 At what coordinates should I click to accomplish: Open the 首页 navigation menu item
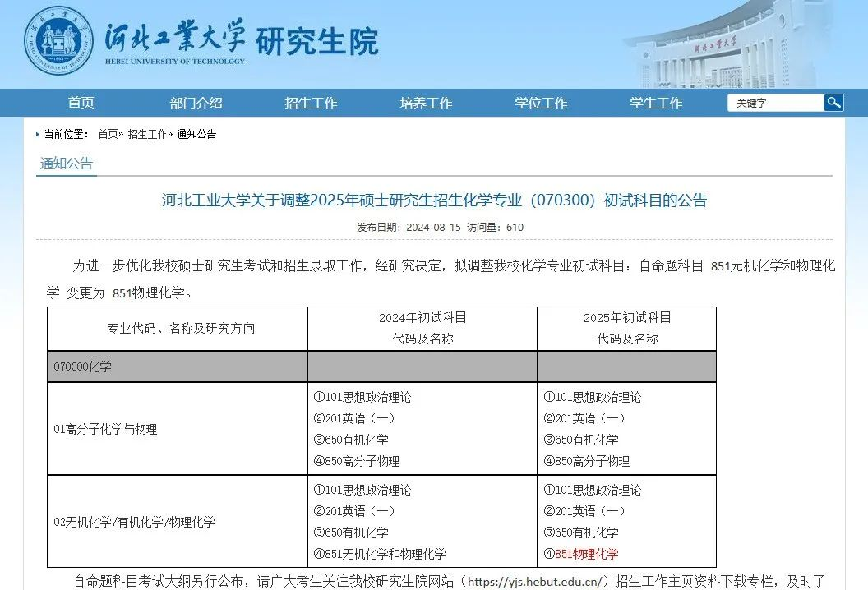(x=81, y=103)
